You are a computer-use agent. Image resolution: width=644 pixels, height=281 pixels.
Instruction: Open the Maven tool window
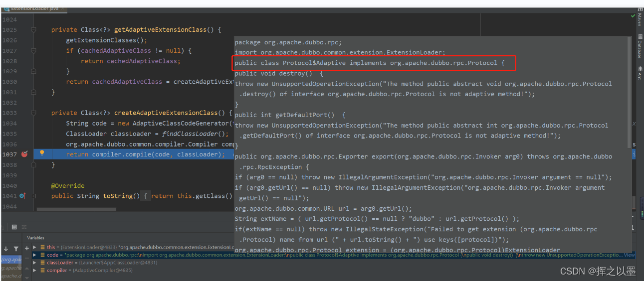(640, 17)
